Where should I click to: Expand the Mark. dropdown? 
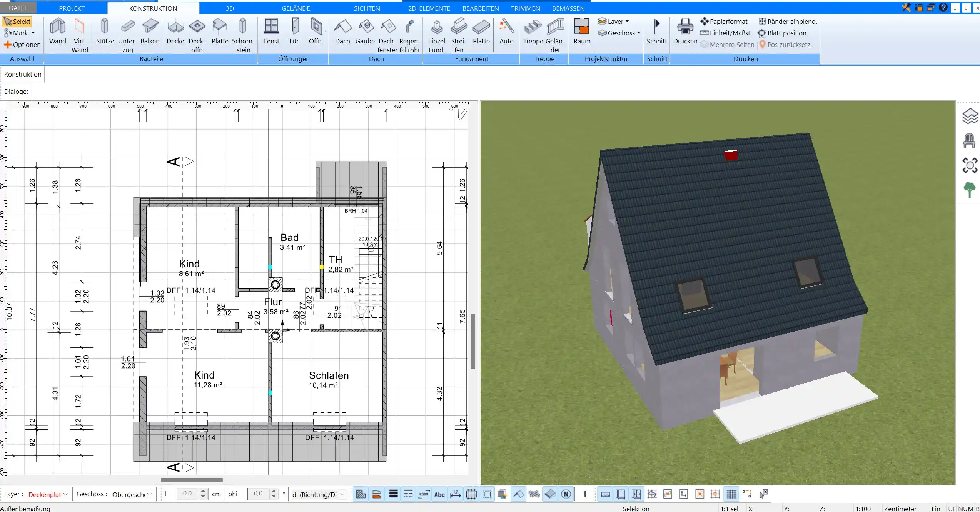pyautogui.click(x=20, y=33)
